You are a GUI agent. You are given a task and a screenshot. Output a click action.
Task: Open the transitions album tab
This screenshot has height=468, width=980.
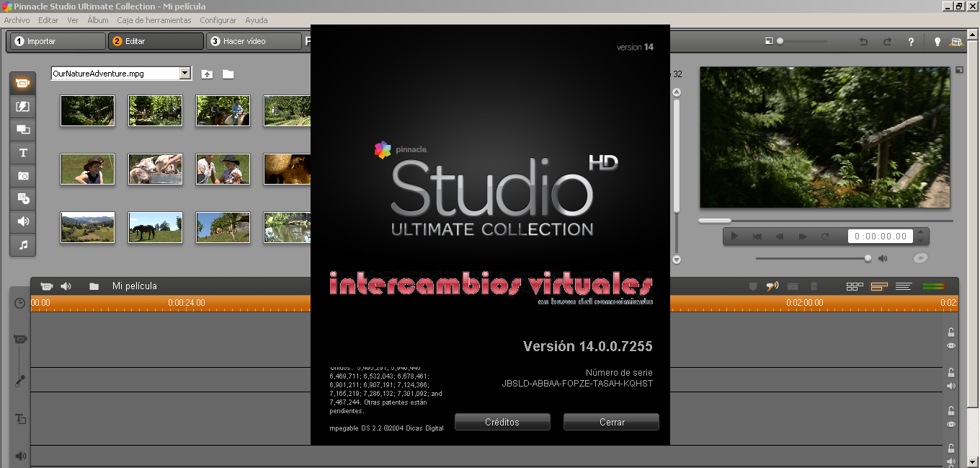[x=23, y=107]
